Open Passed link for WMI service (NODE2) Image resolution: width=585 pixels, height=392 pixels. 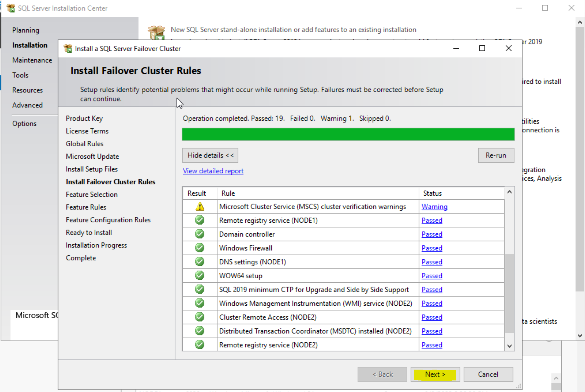click(x=432, y=304)
